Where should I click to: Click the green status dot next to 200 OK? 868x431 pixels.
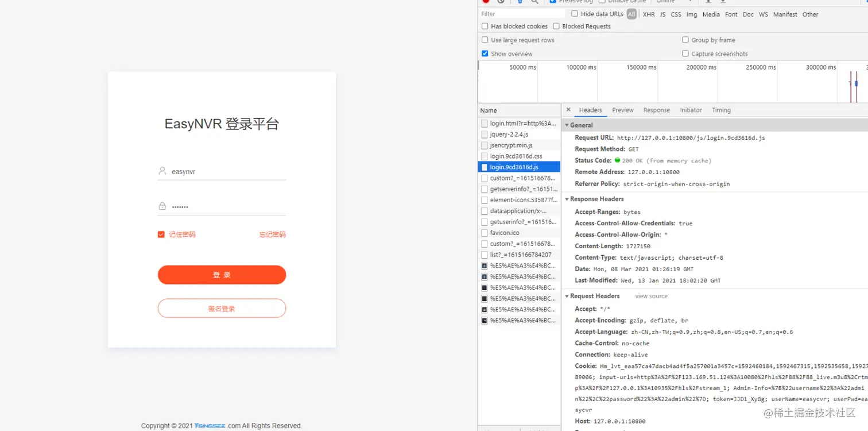click(x=617, y=160)
